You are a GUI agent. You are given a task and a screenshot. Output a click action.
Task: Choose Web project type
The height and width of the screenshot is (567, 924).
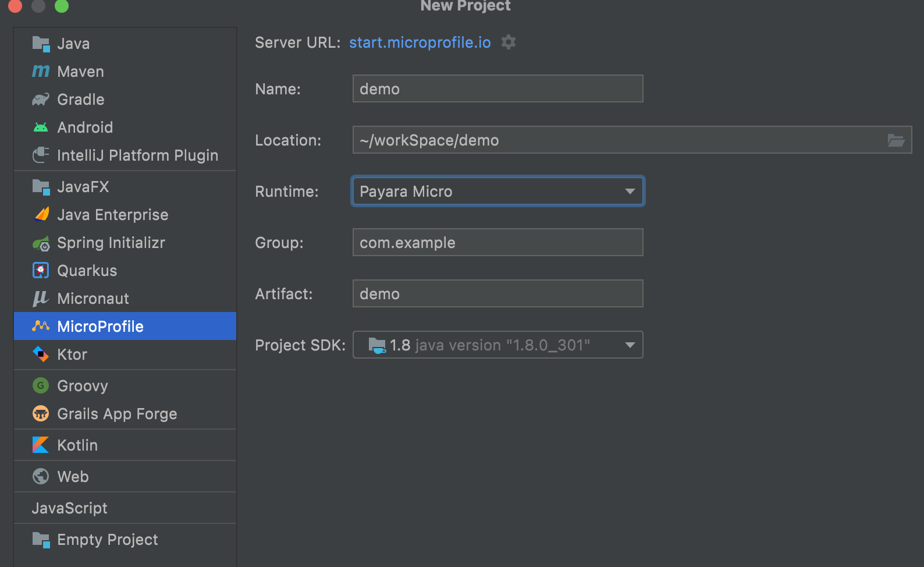click(125, 477)
